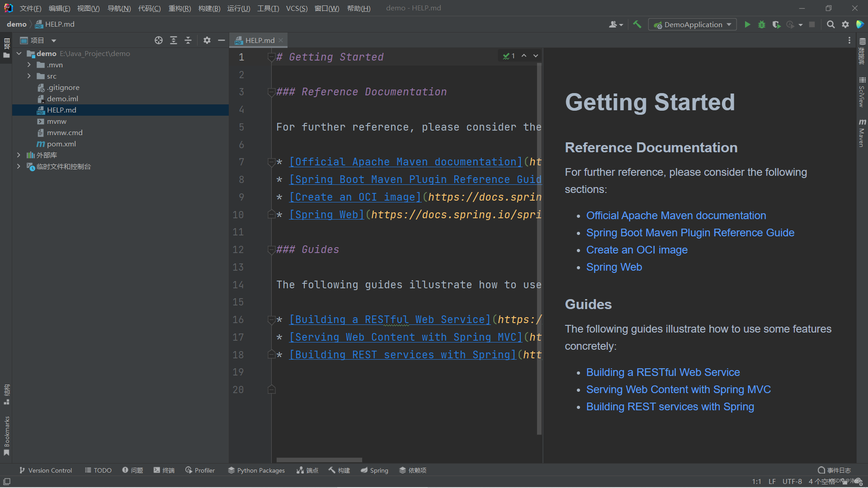Open IDE settings gear in top toolbar
The height and width of the screenshot is (488, 868).
(845, 24)
